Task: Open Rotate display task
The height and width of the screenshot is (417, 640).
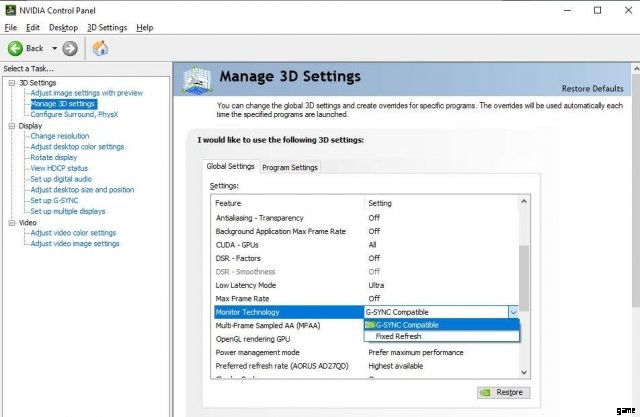Action: click(53, 157)
